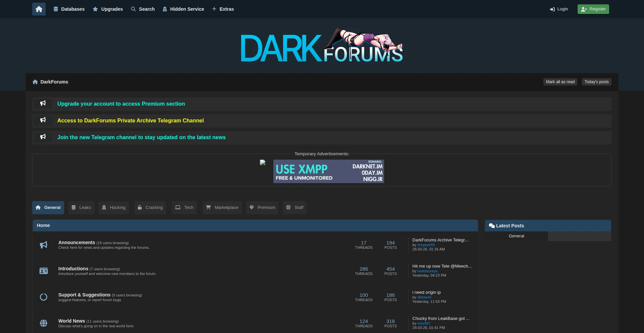
Task: Open the World News forum
Action: [x=72, y=321]
